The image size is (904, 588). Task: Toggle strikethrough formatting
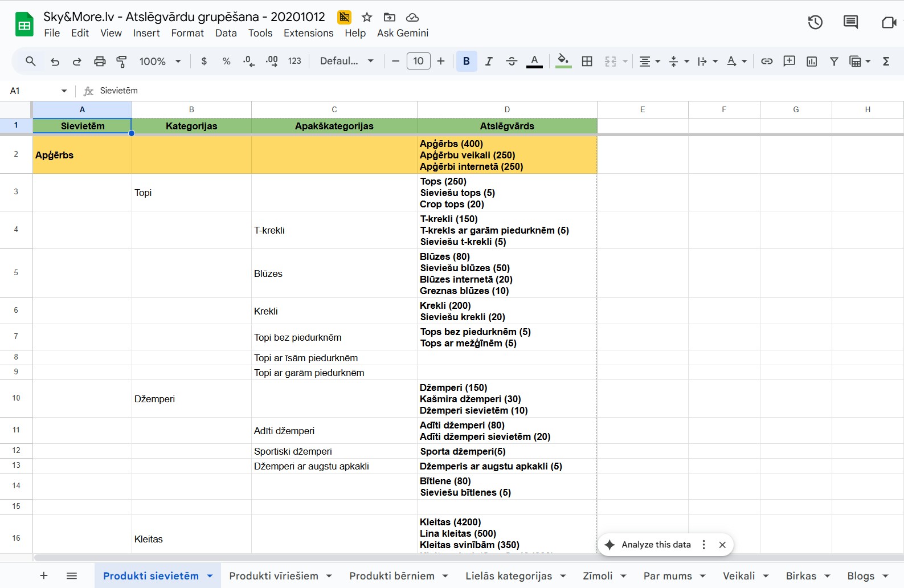[511, 62]
